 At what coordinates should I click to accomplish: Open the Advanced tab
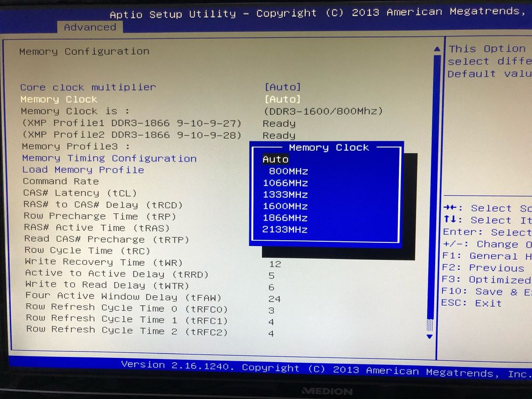pos(89,27)
